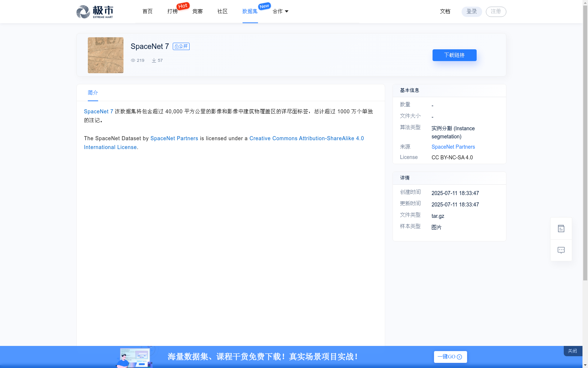Open the SpaceNet 7 link in description

tap(98, 112)
